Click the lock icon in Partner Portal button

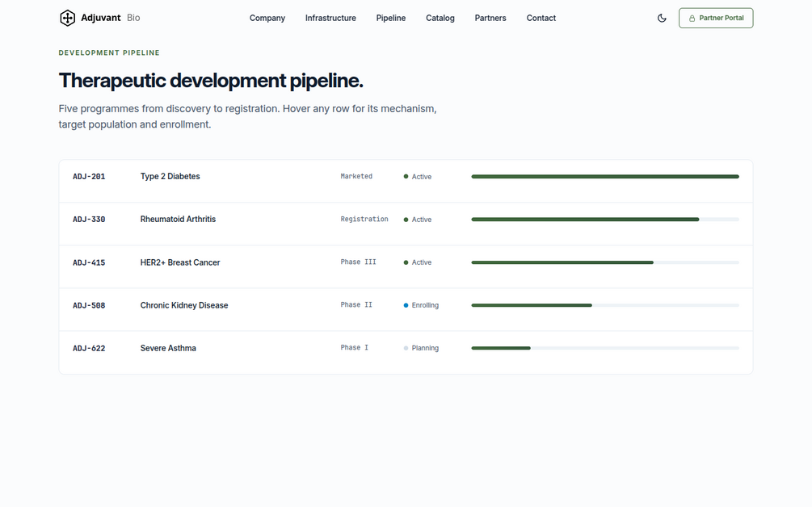pos(692,18)
